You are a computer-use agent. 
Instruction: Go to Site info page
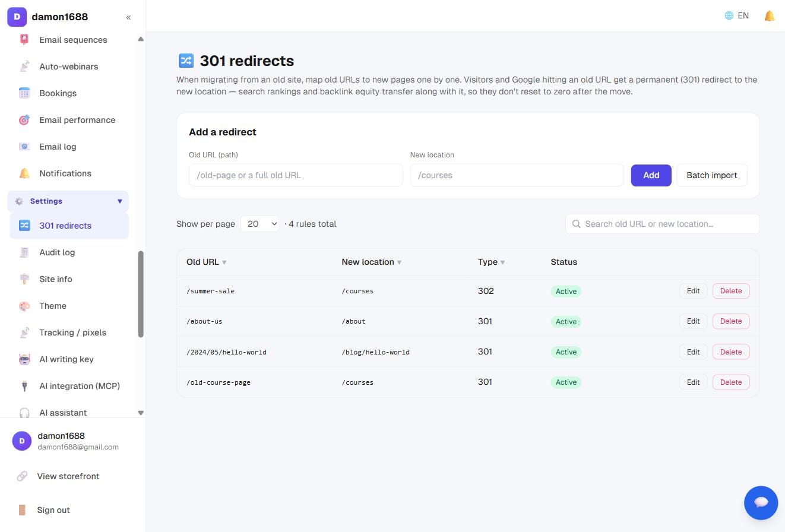coord(69,279)
